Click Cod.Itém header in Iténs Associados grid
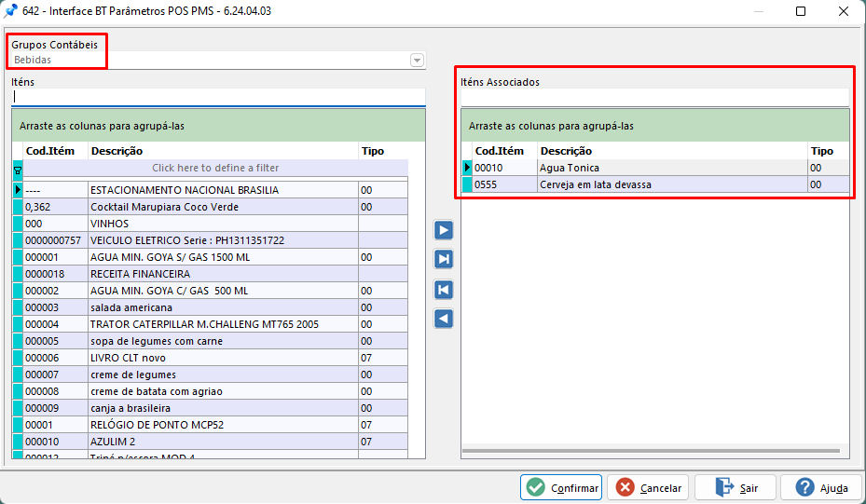The height and width of the screenshot is (504, 866). (505, 151)
